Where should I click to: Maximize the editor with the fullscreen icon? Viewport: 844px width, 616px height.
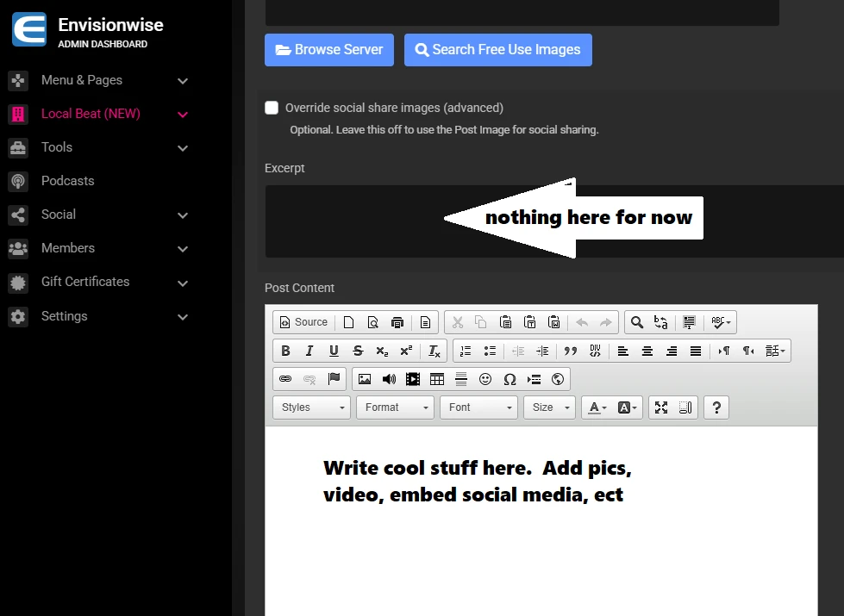[661, 408]
